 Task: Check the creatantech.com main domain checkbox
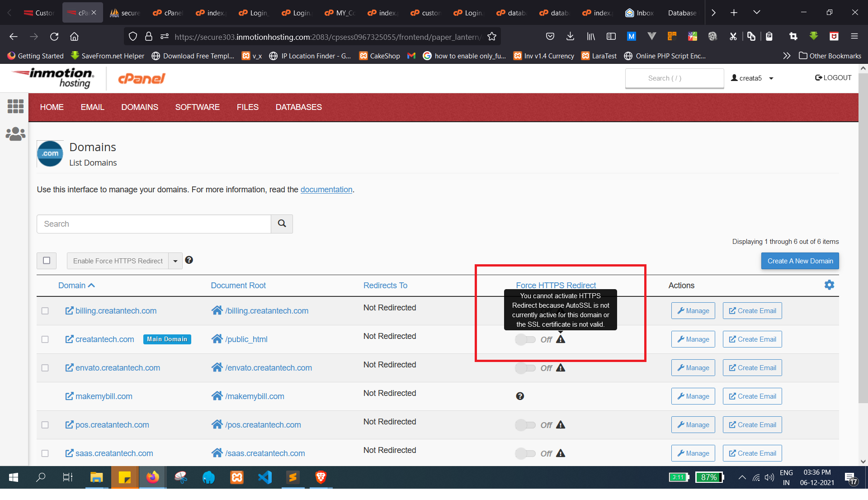(x=45, y=339)
